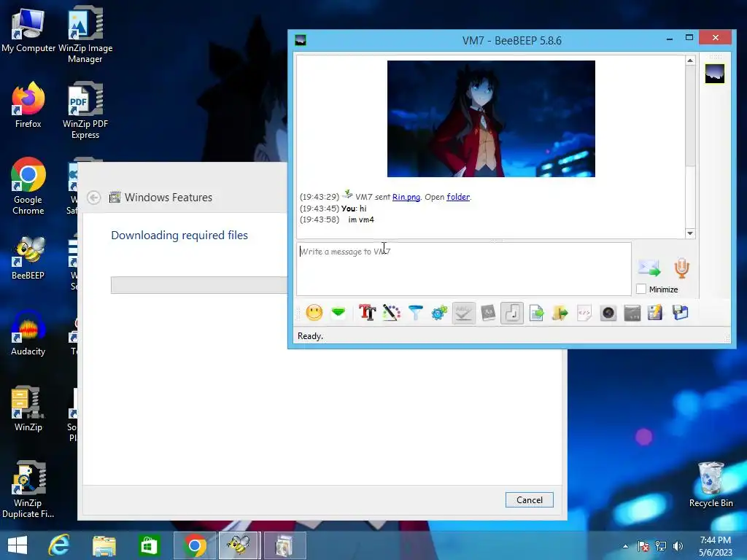Click the Windows Features download progress bar
The image size is (747, 560).
click(199, 285)
